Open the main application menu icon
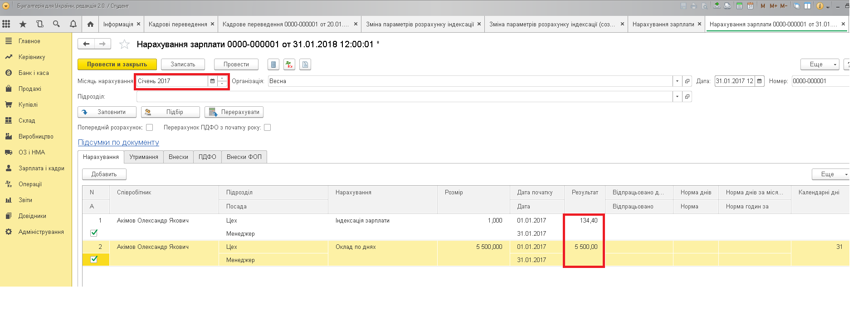The height and width of the screenshot is (327, 868). pyautogui.click(x=6, y=6)
